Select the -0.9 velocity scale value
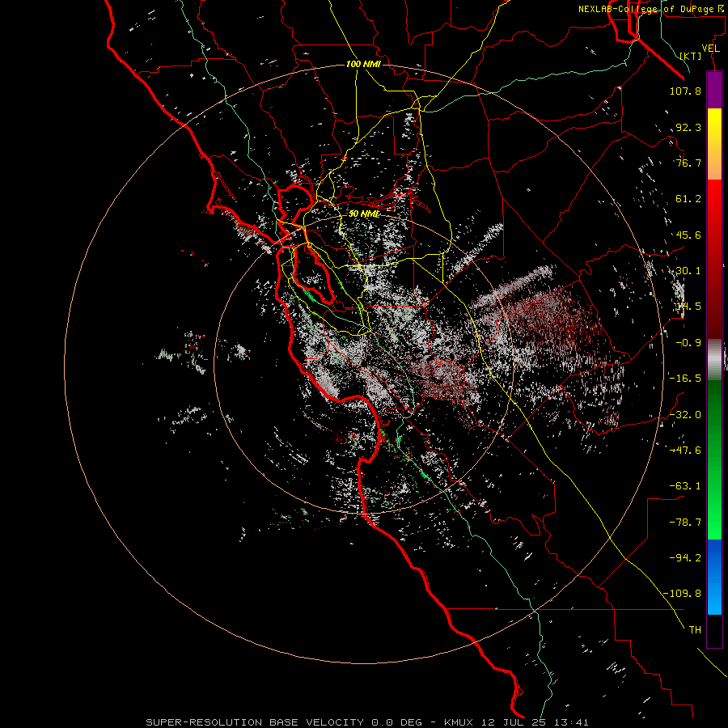This screenshot has height=728, width=728. [688, 343]
